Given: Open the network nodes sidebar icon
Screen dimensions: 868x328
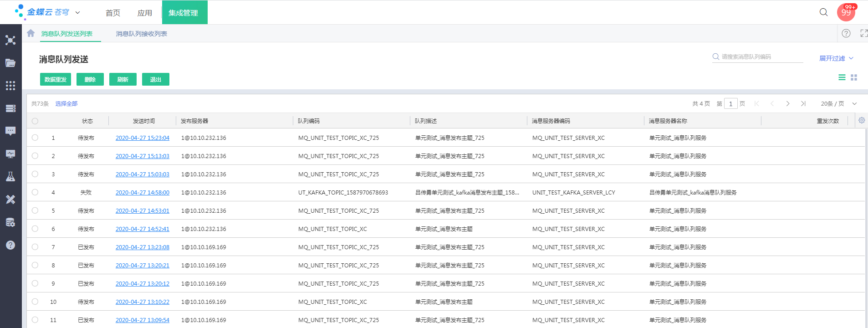Looking at the screenshot, I should pos(10,40).
